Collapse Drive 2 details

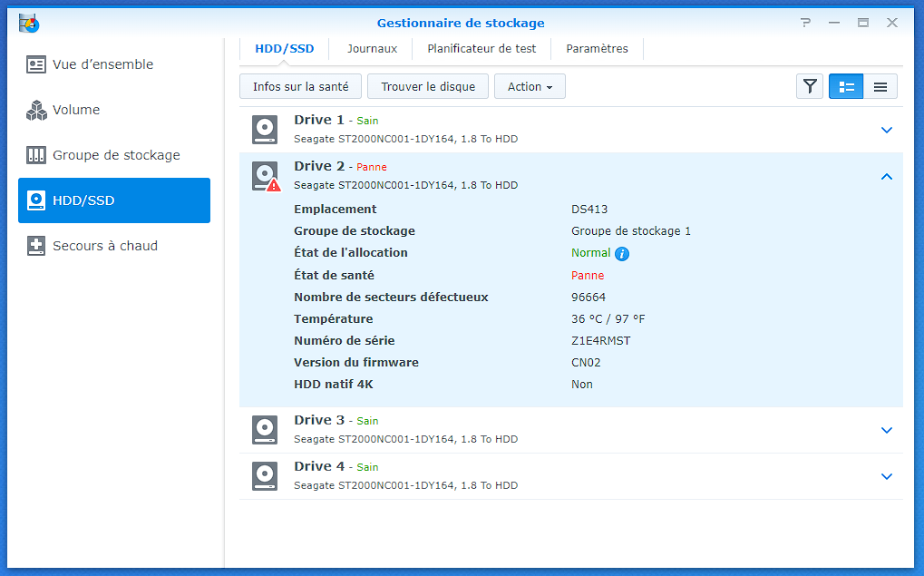click(887, 176)
